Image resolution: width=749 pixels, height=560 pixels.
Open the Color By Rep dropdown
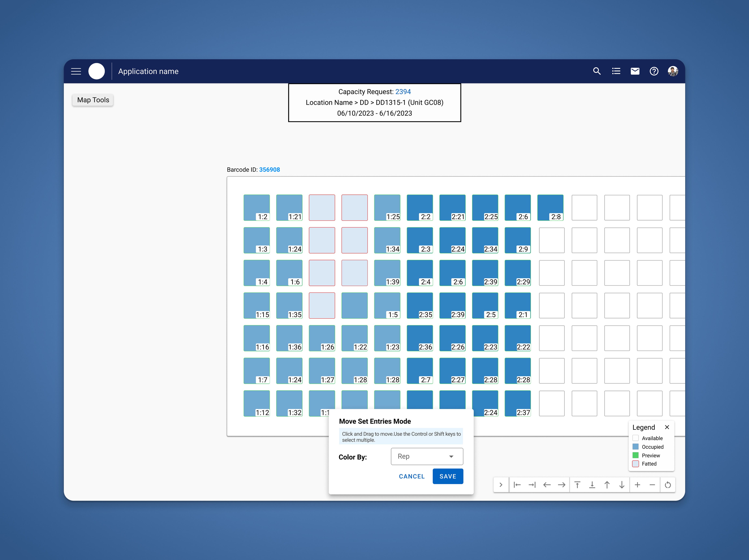pos(427,456)
